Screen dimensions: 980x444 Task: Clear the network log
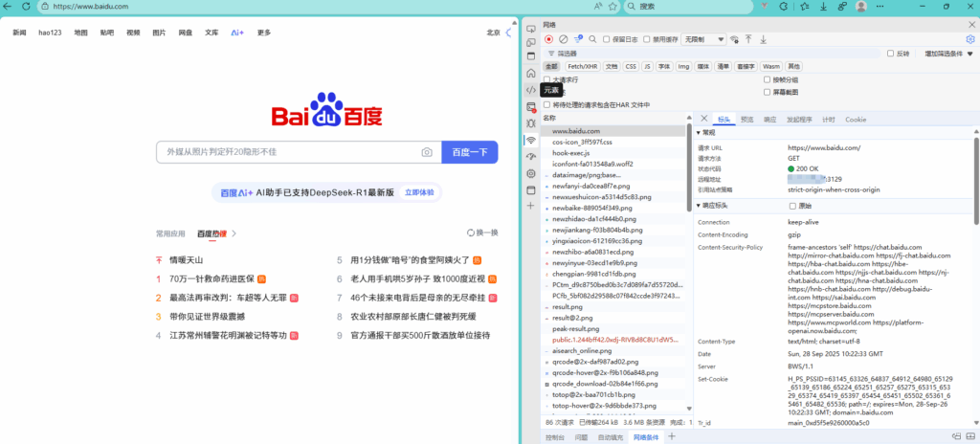(564, 39)
